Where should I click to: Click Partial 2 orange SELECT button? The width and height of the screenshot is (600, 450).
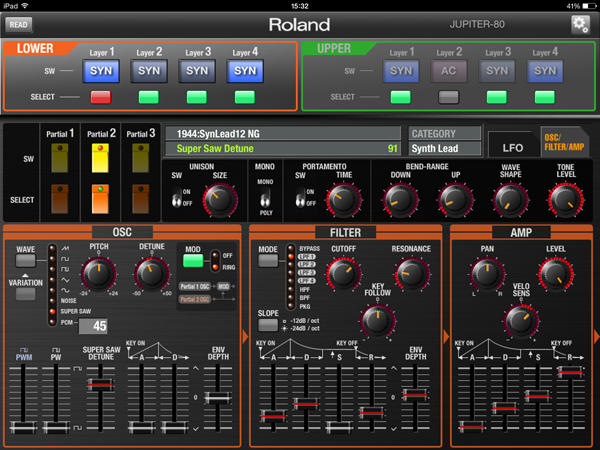[100, 199]
